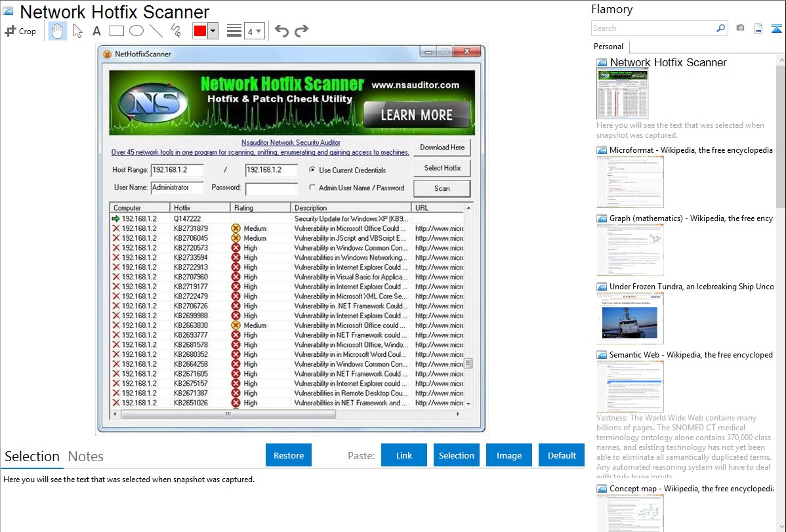786x532 pixels.
Task: Sort by the Computer column header
Action: pyautogui.click(x=139, y=207)
